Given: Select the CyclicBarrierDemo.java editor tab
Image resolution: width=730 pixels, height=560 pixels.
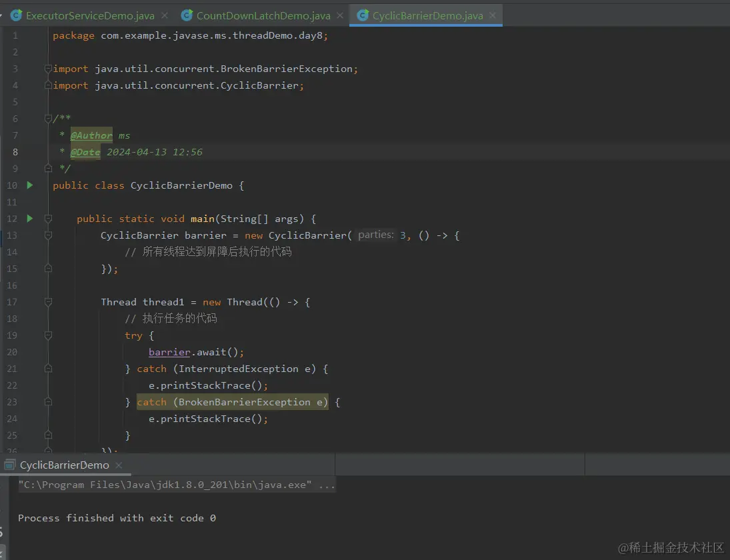Looking at the screenshot, I should click(x=427, y=15).
